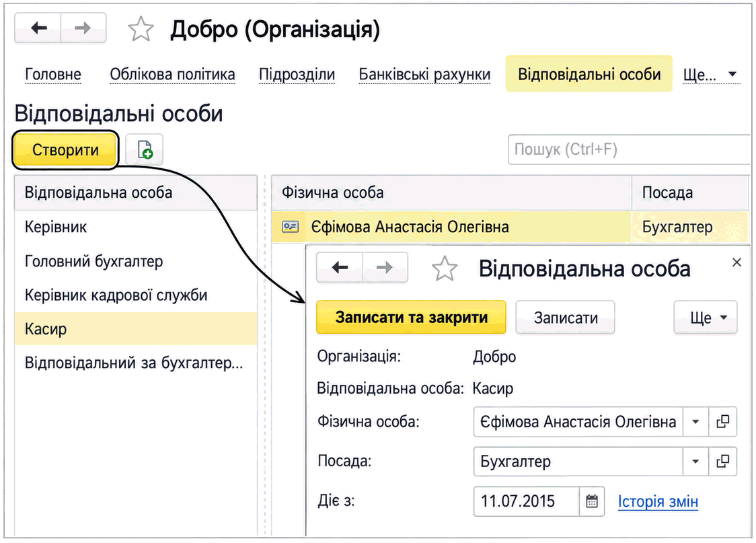Switch to Головне tab
Image resolution: width=756 pixels, height=543 pixels.
tap(53, 74)
